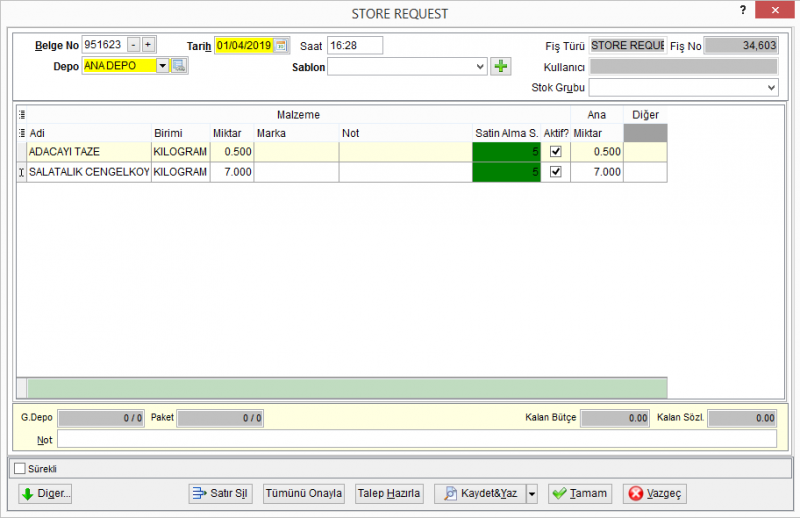Select green Satin Alma cell of ADACAYI row
This screenshot has height=518, width=800.
(506, 152)
